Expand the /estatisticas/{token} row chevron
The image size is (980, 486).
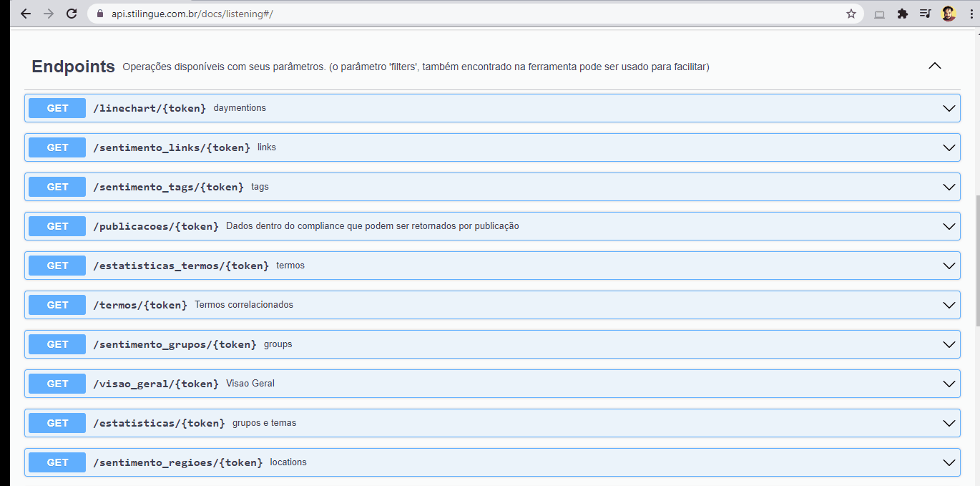(x=949, y=423)
